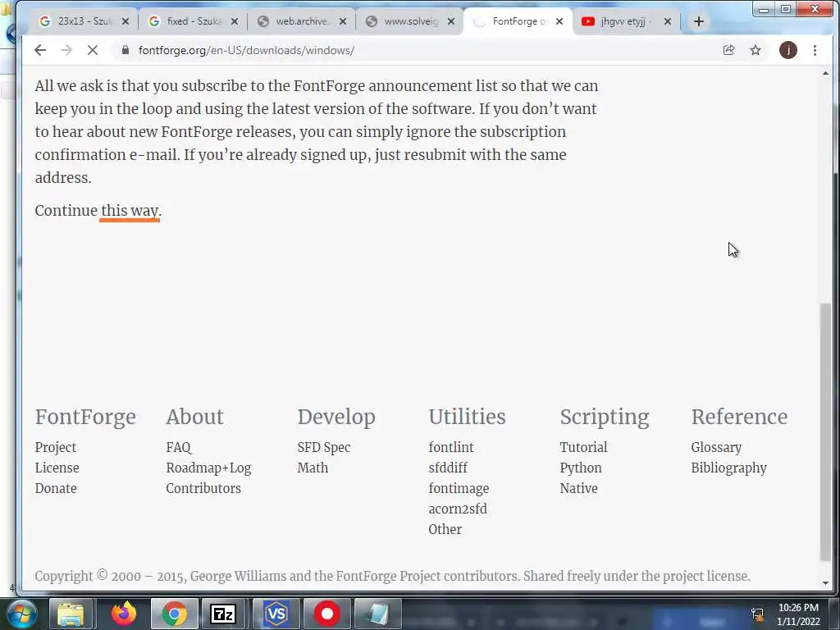
Task: Click the network tray icon
Action: (757, 614)
